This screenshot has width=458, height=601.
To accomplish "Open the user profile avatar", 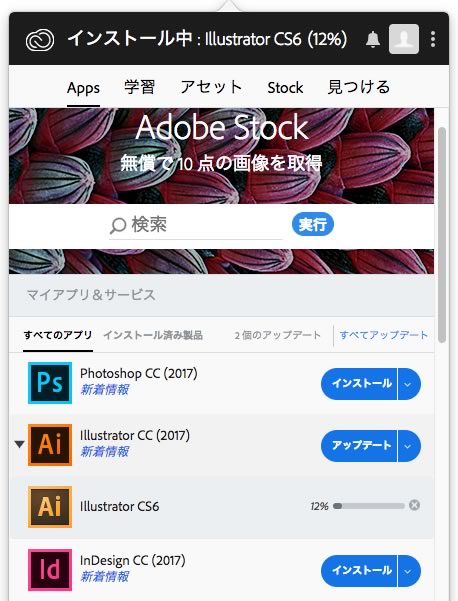I will (x=404, y=39).
